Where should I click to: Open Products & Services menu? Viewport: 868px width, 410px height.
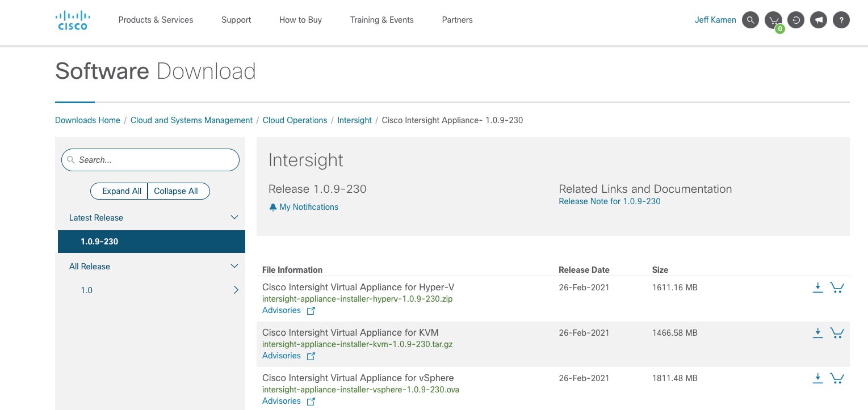coord(156,20)
